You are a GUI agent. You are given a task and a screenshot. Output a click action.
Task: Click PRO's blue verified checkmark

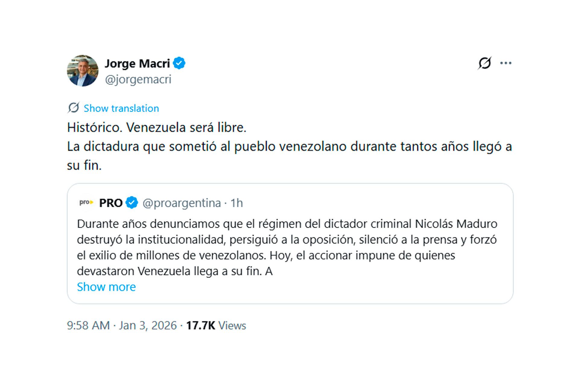132,203
